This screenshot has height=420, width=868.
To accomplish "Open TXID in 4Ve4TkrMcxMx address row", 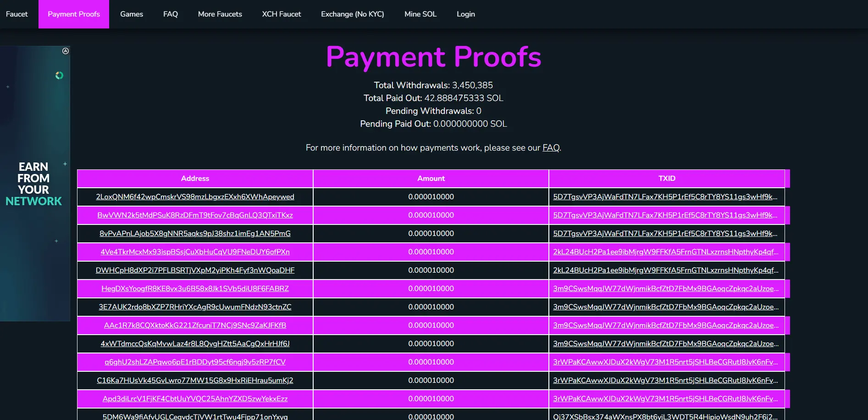I will (x=665, y=252).
